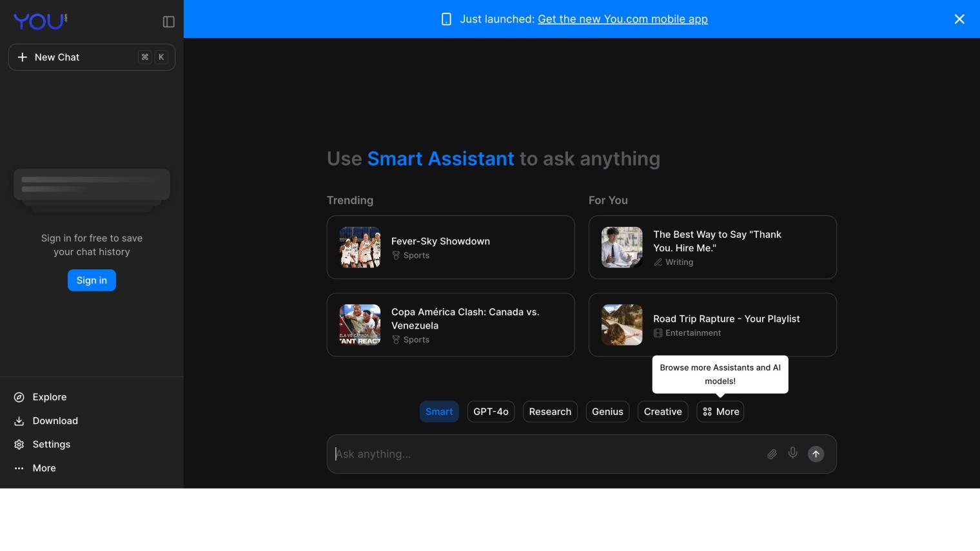Click the You.com logo
This screenshot has width=980, height=551.
coord(40,21)
